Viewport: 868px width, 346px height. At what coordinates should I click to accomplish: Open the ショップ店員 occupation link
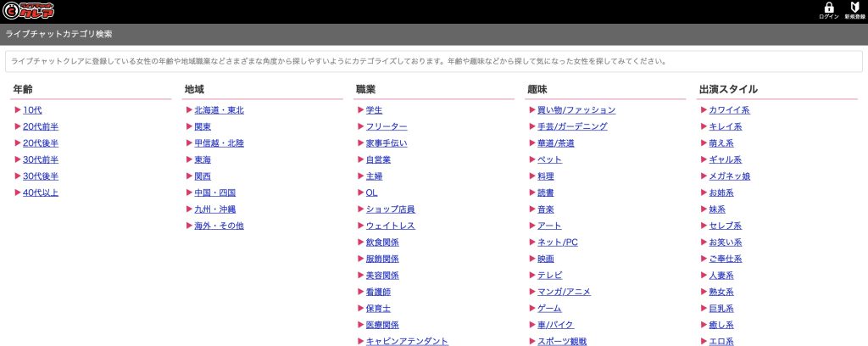coord(390,209)
